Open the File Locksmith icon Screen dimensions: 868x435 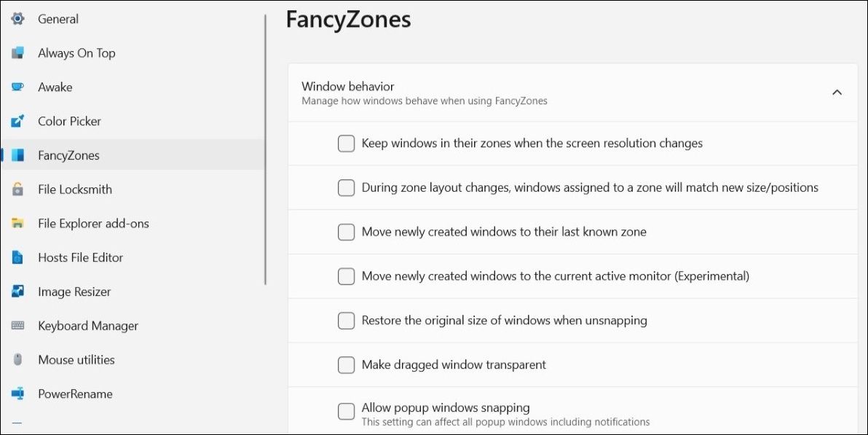[x=17, y=189]
